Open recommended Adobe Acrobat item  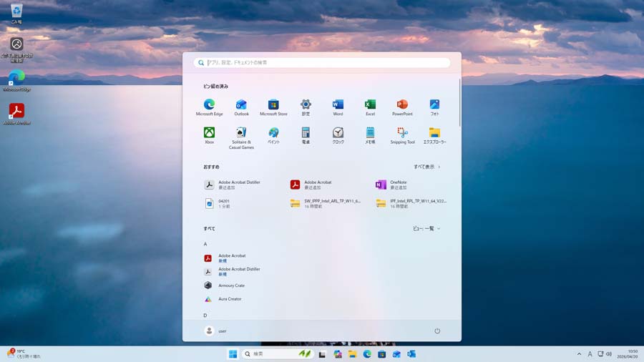[311, 185]
